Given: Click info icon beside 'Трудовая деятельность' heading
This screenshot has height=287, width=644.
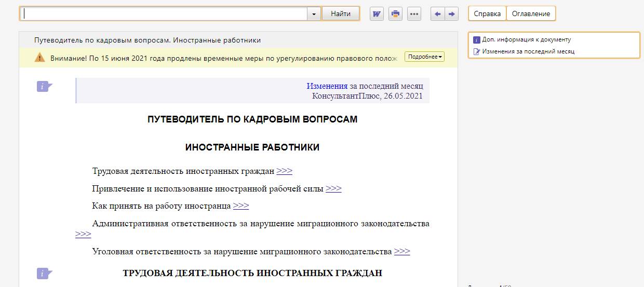Looking at the screenshot, I should coord(44,273).
